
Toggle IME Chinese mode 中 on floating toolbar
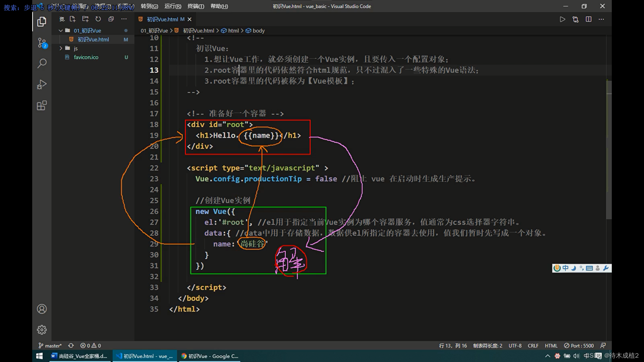[x=566, y=268]
